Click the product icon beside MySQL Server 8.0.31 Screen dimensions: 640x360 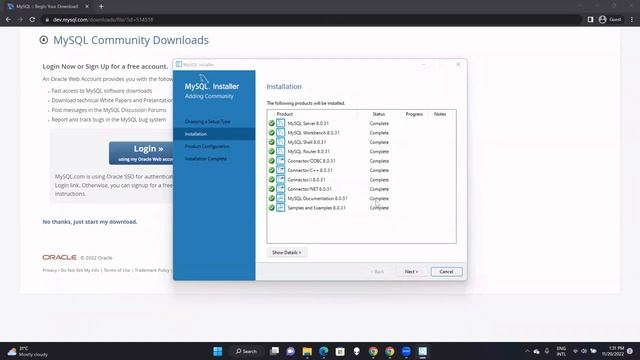click(280, 123)
